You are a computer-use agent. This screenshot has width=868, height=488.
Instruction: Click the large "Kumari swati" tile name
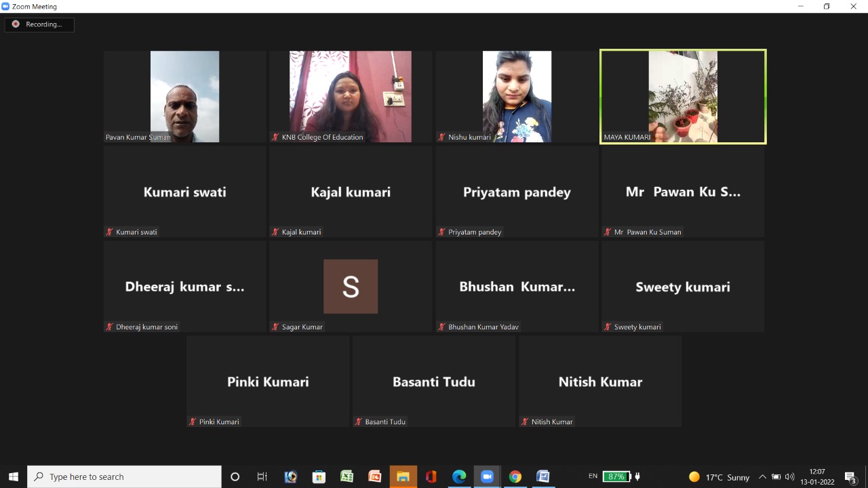click(185, 192)
